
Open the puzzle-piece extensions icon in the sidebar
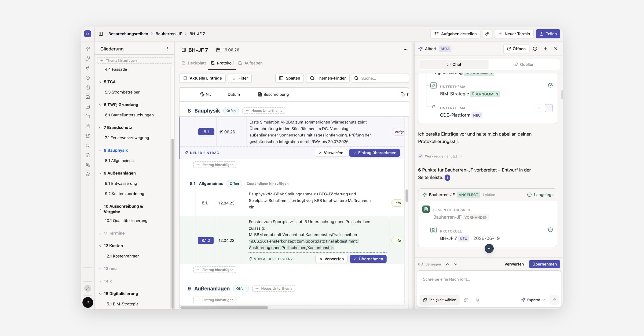(x=88, y=58)
